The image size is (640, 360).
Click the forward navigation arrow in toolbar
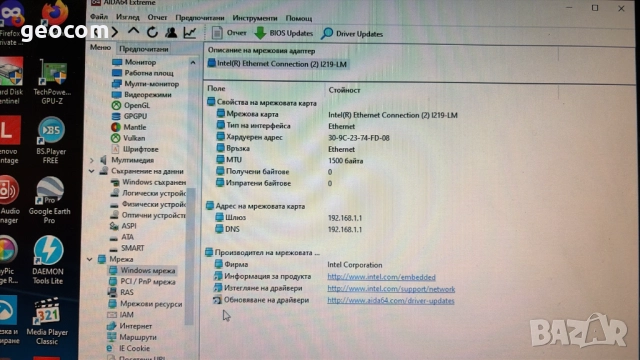[115, 32]
